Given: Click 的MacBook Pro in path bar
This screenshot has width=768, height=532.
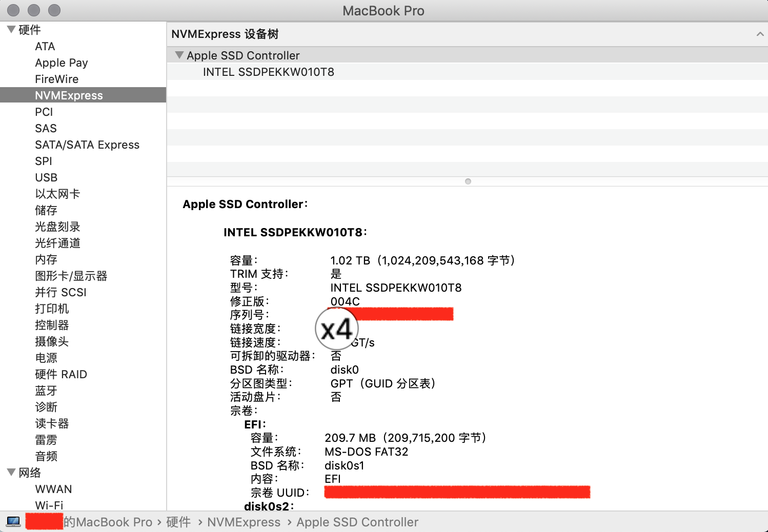Looking at the screenshot, I should (108, 522).
